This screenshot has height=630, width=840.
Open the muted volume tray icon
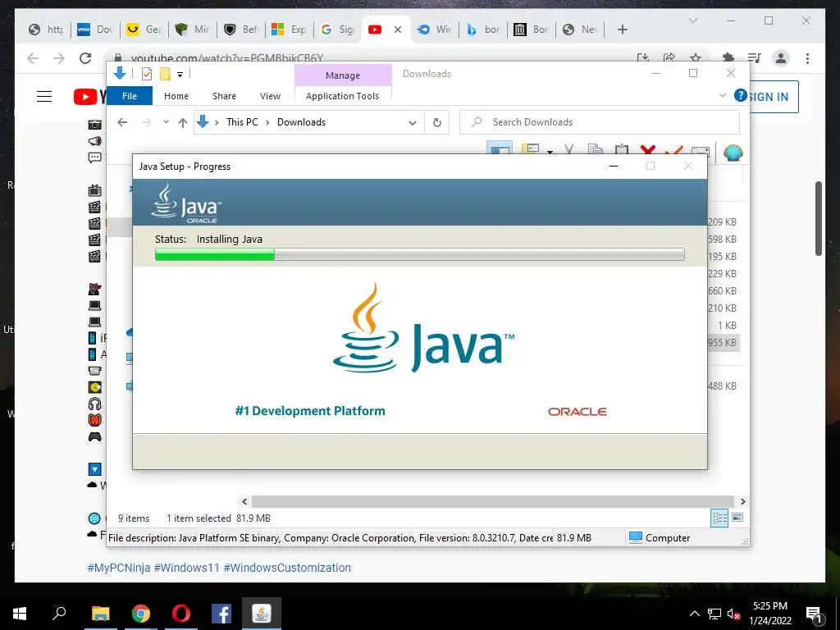(733, 614)
